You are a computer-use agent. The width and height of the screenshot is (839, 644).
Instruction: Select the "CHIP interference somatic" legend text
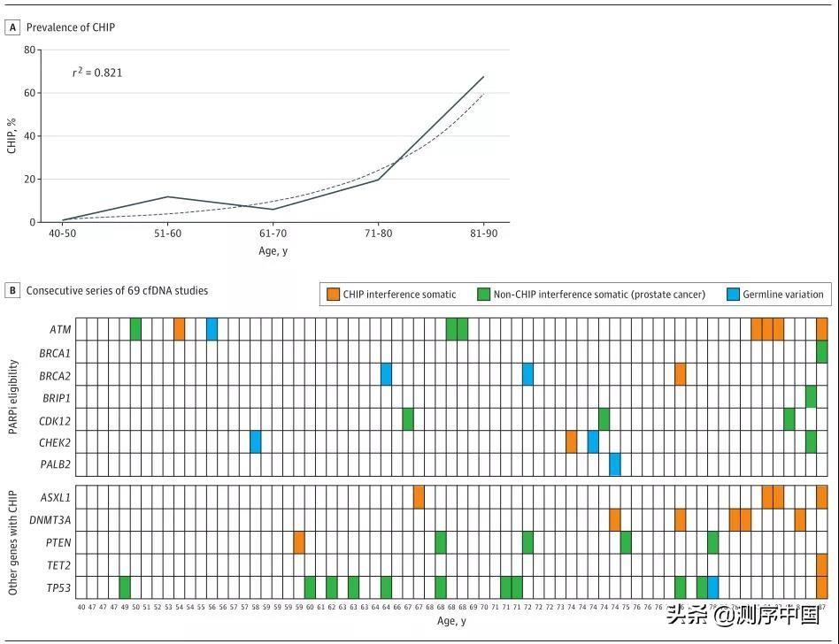click(399, 295)
